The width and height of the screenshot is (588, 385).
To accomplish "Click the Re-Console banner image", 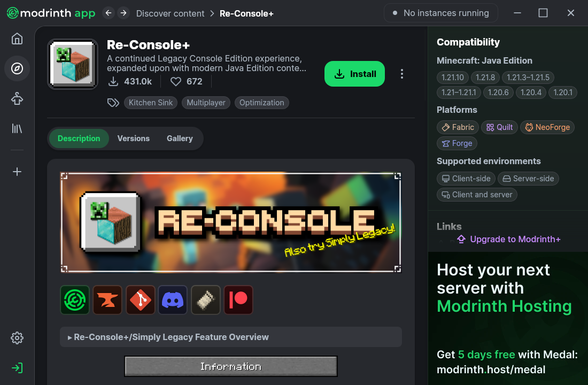I will [230, 222].
